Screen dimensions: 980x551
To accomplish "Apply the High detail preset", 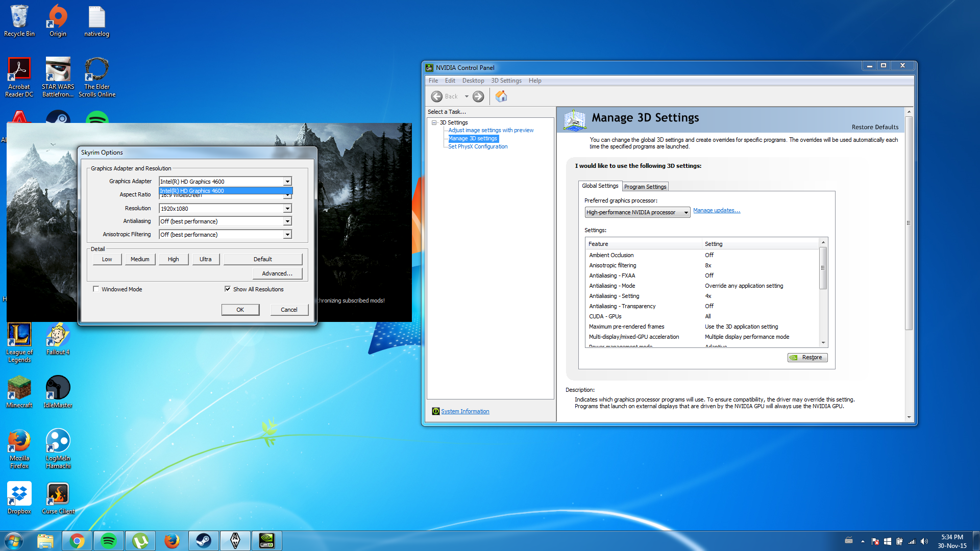I will click(174, 259).
